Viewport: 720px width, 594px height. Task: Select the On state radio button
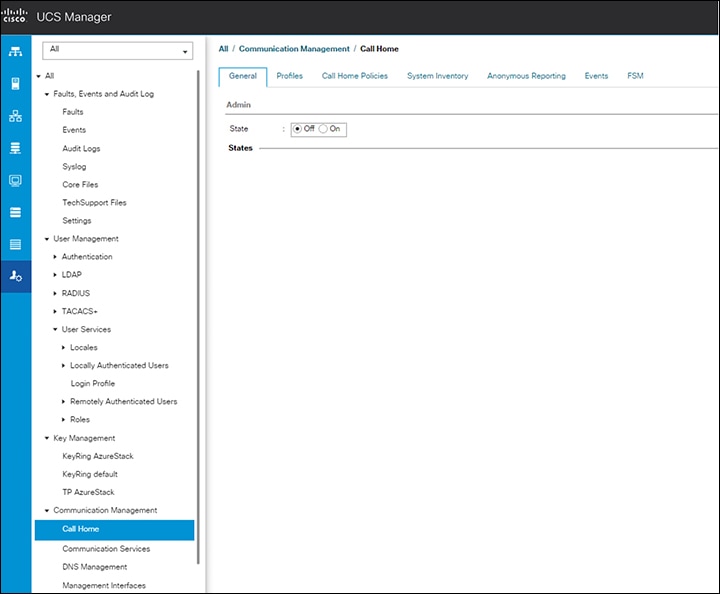[x=323, y=129]
